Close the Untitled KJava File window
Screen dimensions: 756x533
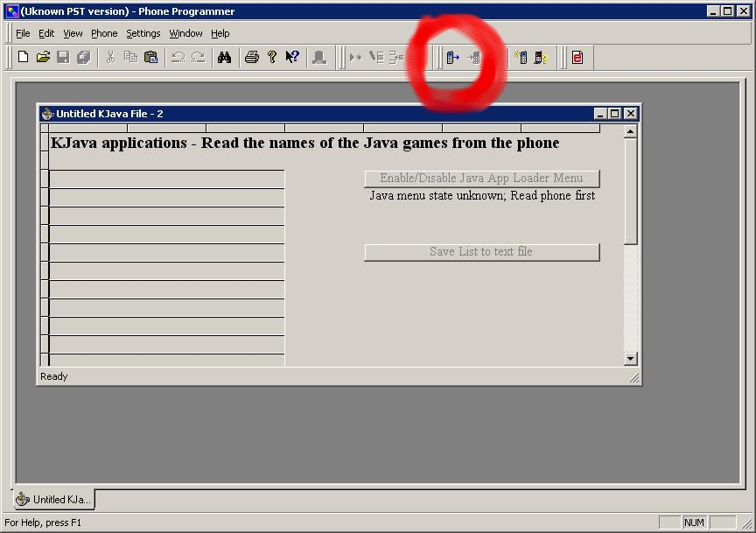pyautogui.click(x=630, y=114)
